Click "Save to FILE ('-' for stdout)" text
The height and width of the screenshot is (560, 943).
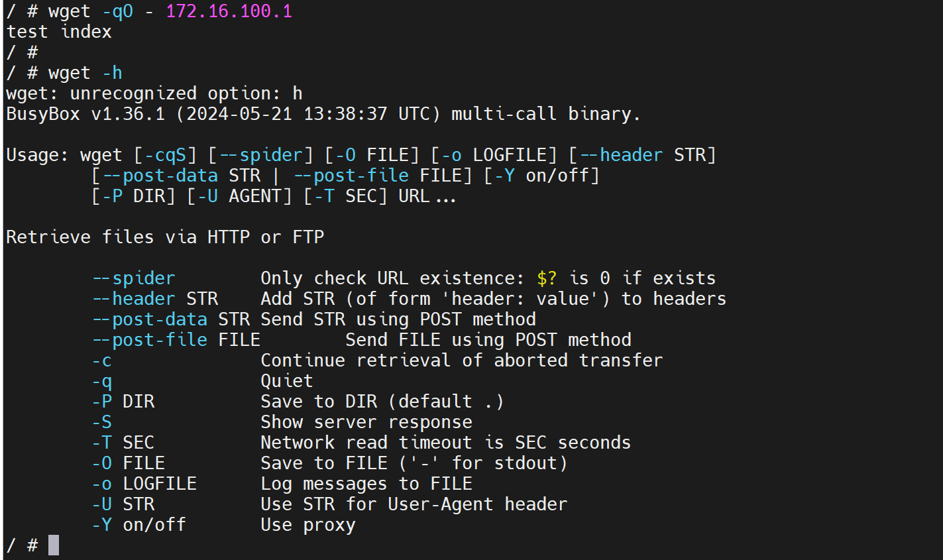(x=414, y=463)
